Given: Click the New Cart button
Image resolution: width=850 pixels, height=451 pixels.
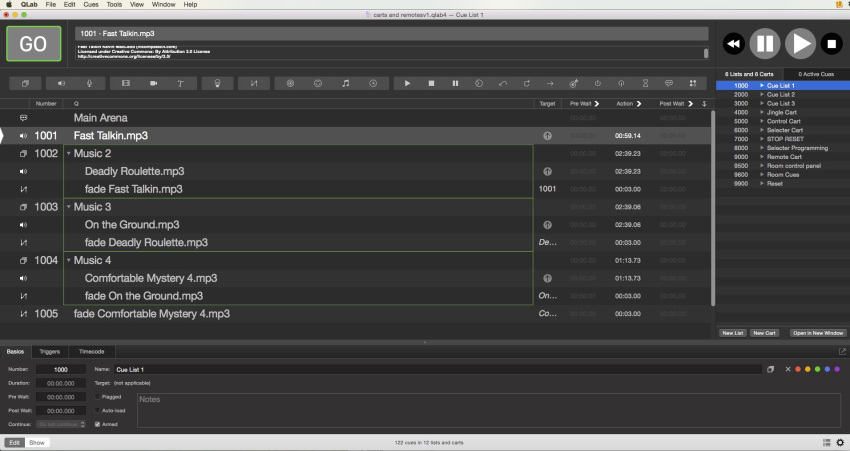Looking at the screenshot, I should pos(764,332).
